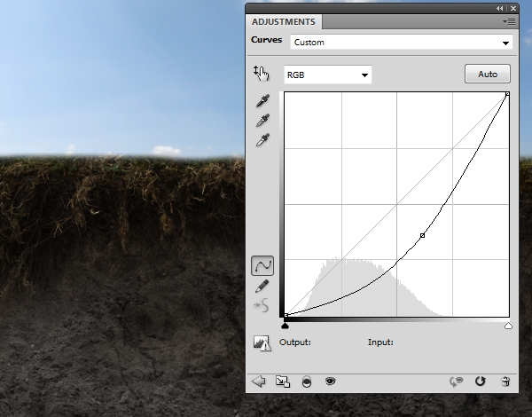The height and width of the screenshot is (417, 532).
Task: Select the black point input slider
Action: point(285,326)
